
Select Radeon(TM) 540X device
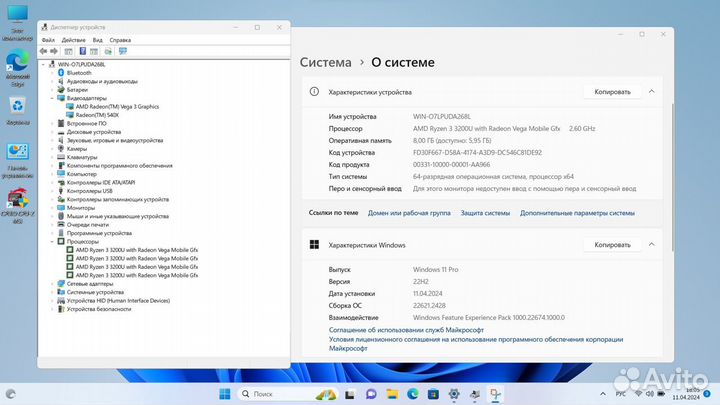coord(97,115)
